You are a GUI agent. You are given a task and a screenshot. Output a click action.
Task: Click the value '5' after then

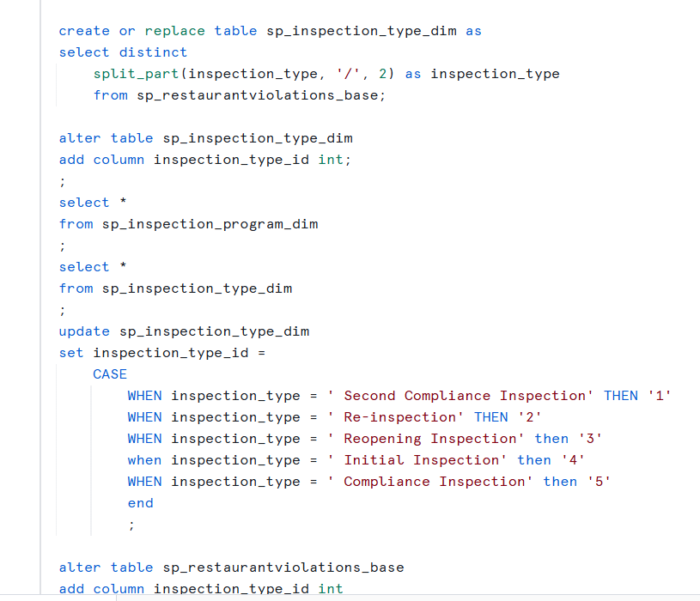[599, 481]
